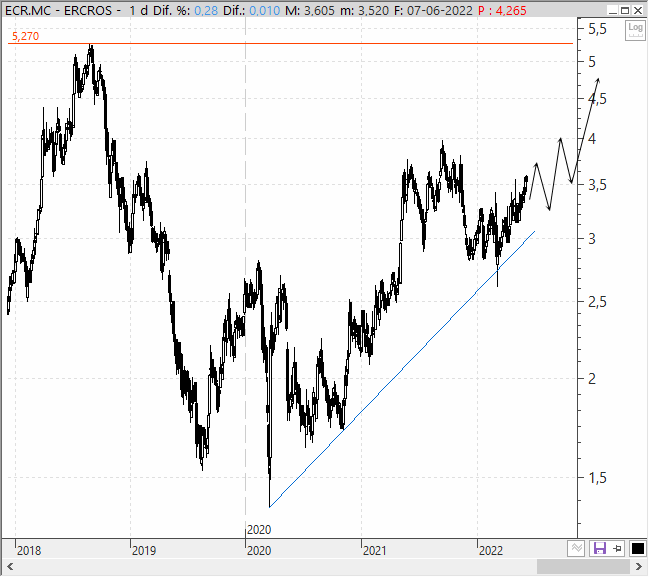Click the 2019 label on time axis

(144, 551)
